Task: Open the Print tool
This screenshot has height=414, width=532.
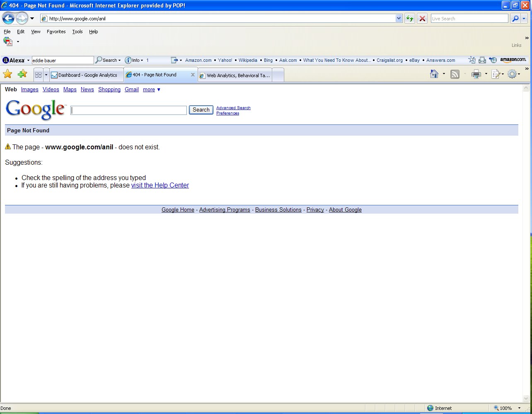Action: (476, 74)
